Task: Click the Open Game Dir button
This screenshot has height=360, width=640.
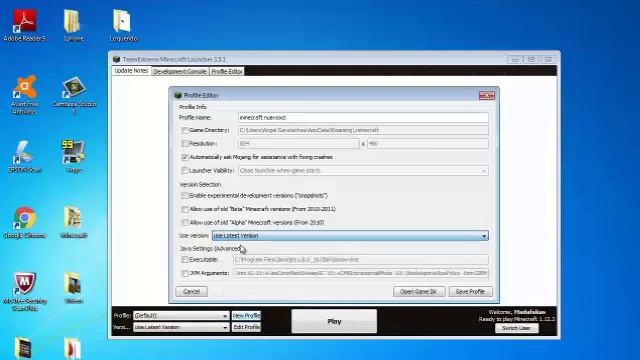Action: [x=418, y=291]
